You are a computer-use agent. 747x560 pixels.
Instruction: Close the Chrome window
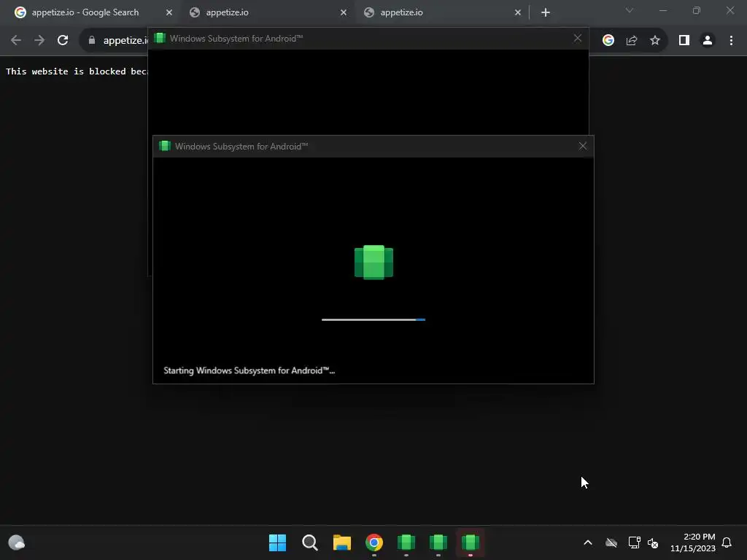click(730, 10)
